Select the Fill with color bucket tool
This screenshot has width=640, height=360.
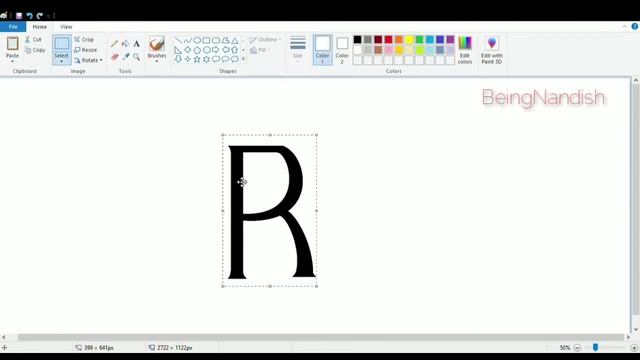tap(126, 44)
